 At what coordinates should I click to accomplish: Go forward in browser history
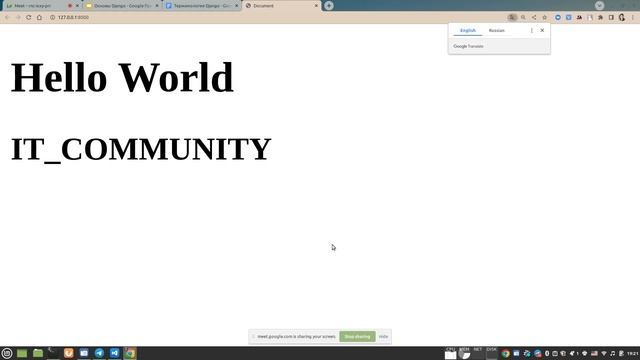18,18
